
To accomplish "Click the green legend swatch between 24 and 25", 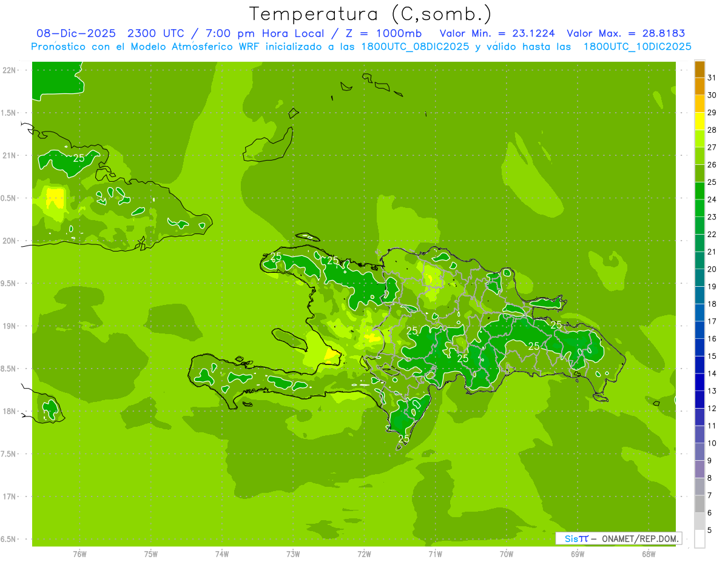I will pos(699,191).
